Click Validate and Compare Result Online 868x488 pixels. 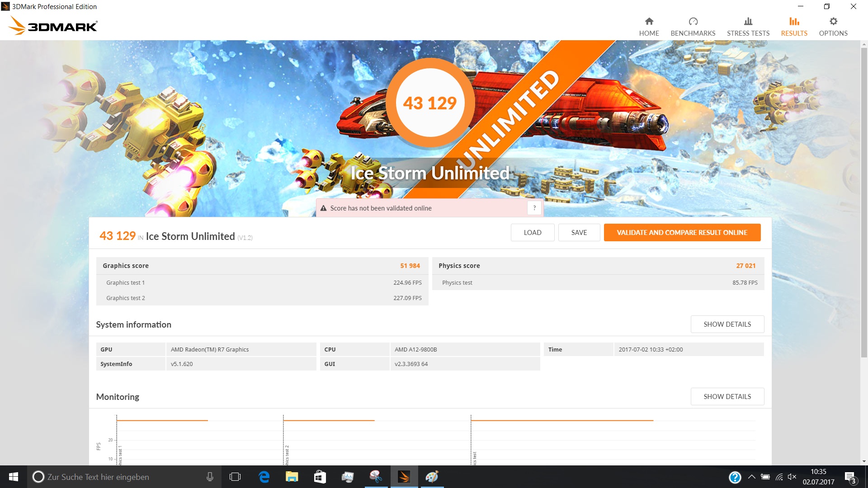[x=682, y=232]
